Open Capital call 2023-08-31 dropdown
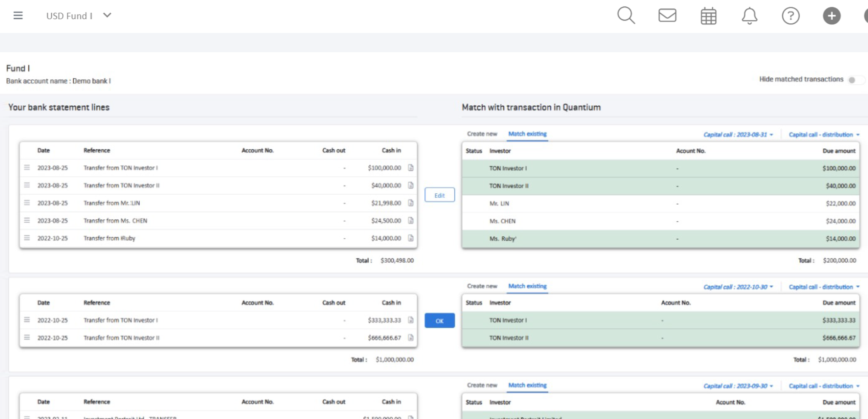 [x=738, y=135]
